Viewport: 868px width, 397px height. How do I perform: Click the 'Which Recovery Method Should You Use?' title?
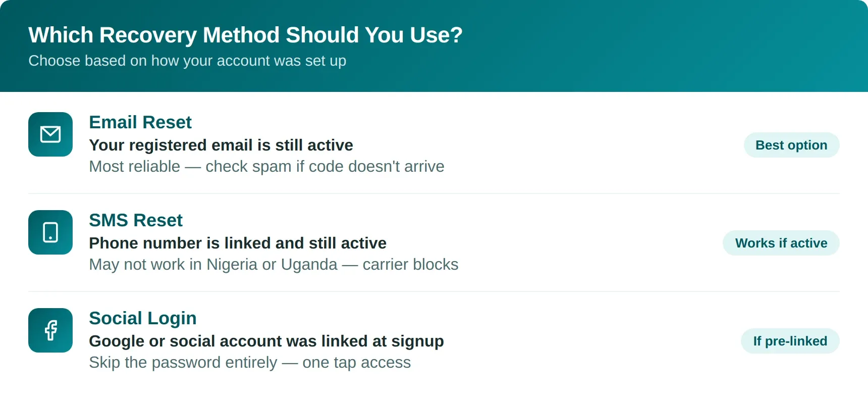coord(245,35)
